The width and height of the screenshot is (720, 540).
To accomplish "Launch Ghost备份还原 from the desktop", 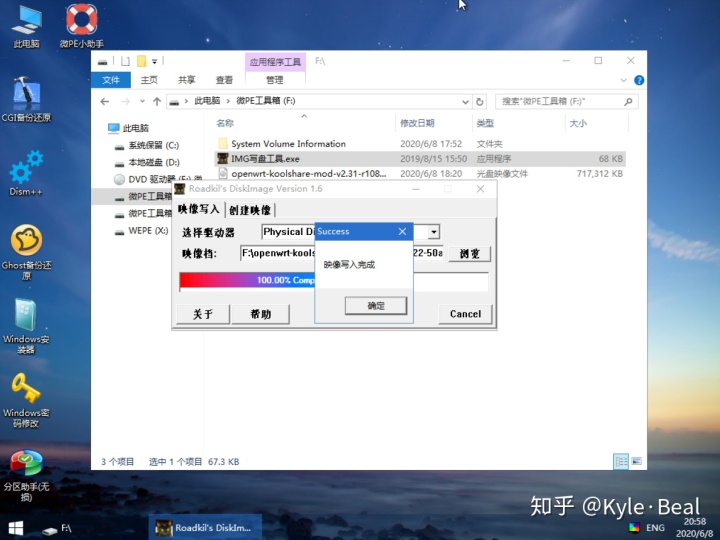I will point(26,252).
